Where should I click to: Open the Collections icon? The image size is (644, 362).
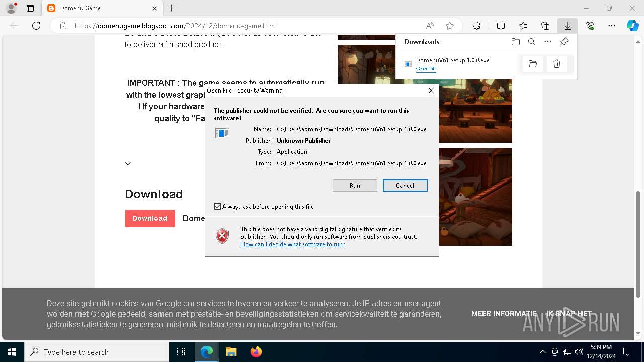[x=545, y=26]
